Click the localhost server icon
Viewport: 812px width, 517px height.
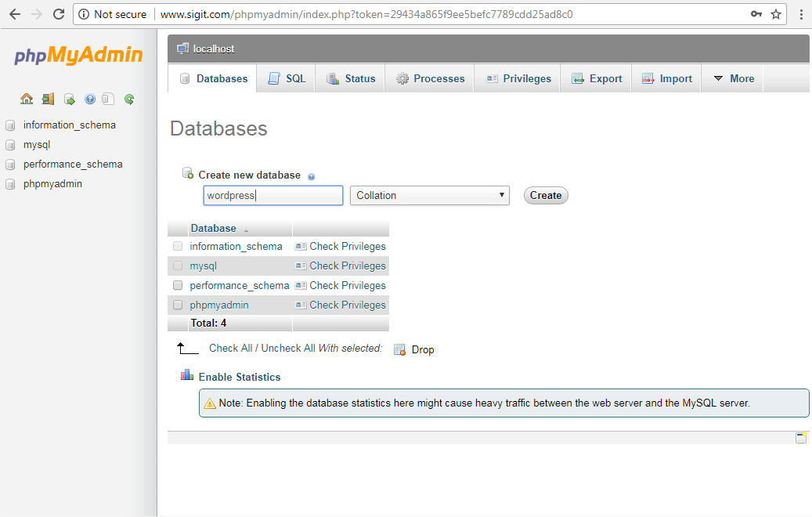pos(182,49)
